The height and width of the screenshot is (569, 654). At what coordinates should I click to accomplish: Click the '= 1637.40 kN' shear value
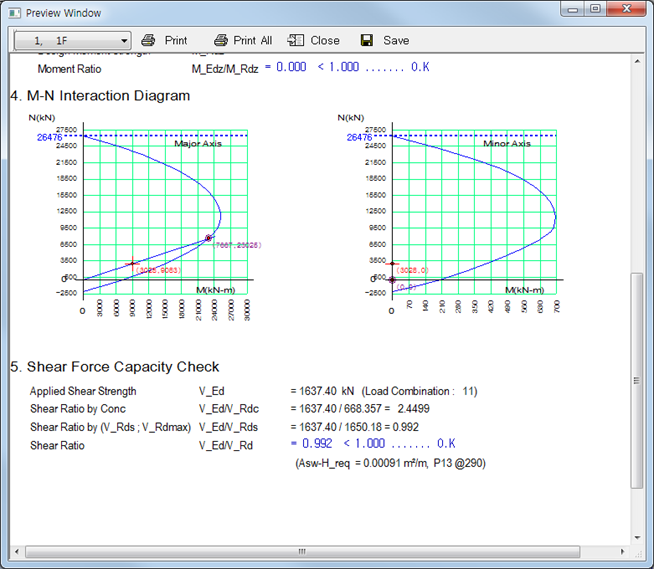pos(322,391)
